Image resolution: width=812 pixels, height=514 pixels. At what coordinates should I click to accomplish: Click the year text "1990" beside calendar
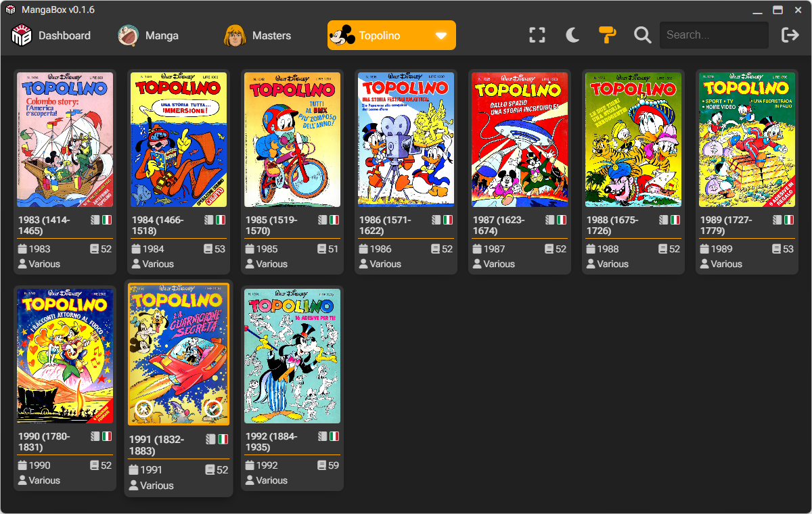(40, 465)
